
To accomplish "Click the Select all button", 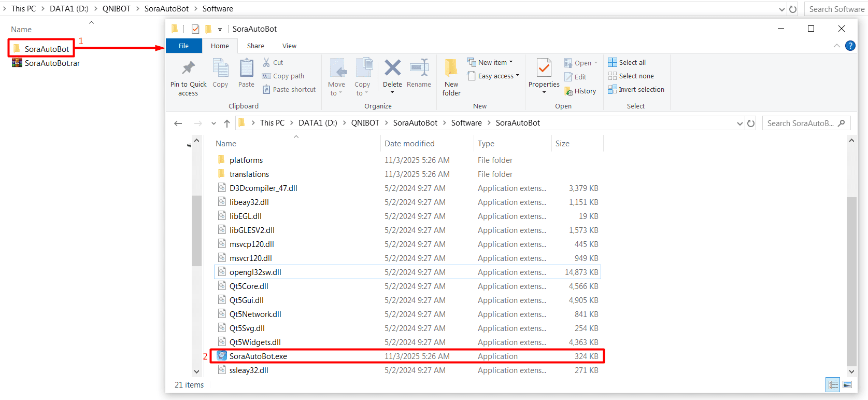I will tap(627, 62).
